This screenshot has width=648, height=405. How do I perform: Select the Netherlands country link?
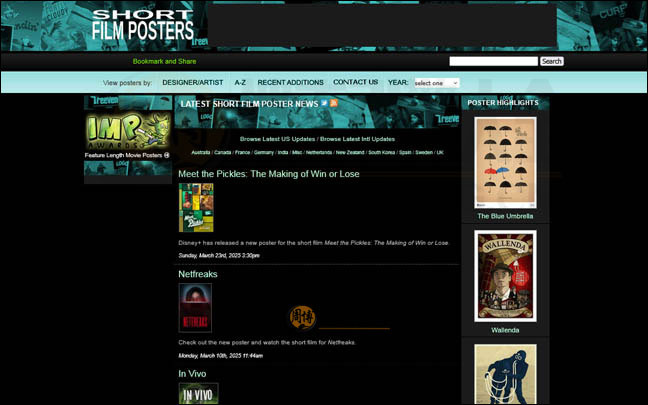pos(319,152)
